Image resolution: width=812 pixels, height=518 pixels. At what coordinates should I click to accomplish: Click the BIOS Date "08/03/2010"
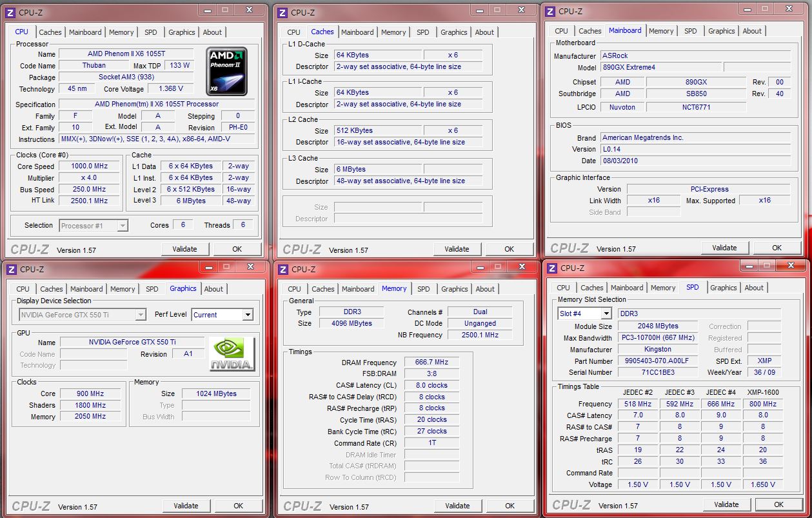pyautogui.click(x=695, y=161)
